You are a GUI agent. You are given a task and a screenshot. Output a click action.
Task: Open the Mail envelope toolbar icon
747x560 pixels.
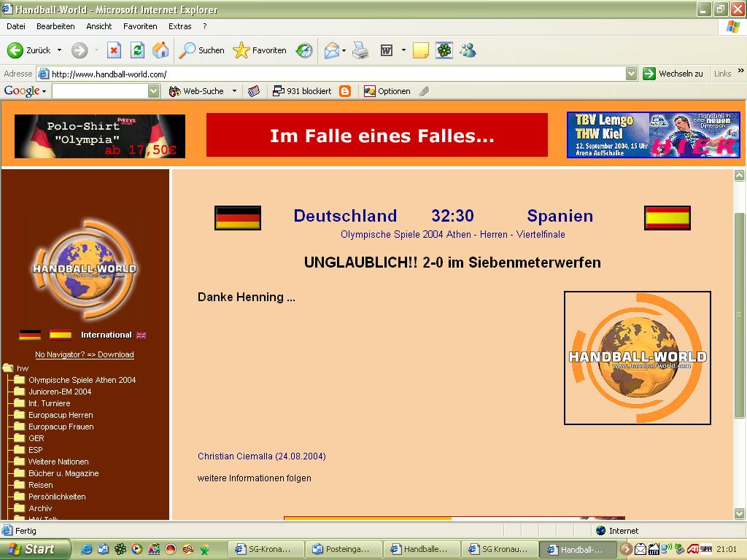(332, 50)
